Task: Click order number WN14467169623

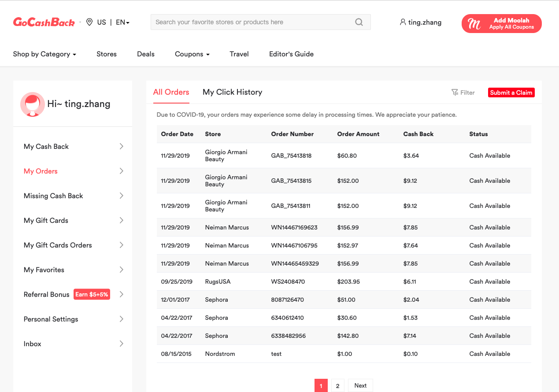Action: click(x=294, y=227)
